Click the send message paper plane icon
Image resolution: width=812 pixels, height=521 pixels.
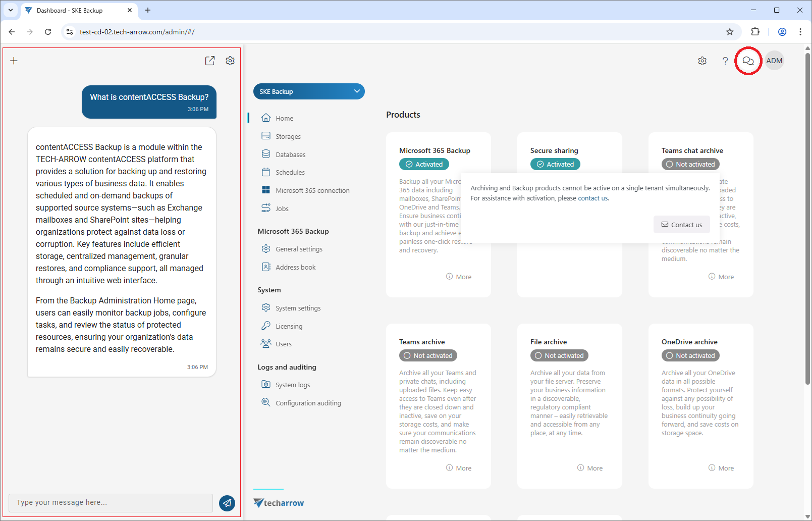[x=227, y=503]
